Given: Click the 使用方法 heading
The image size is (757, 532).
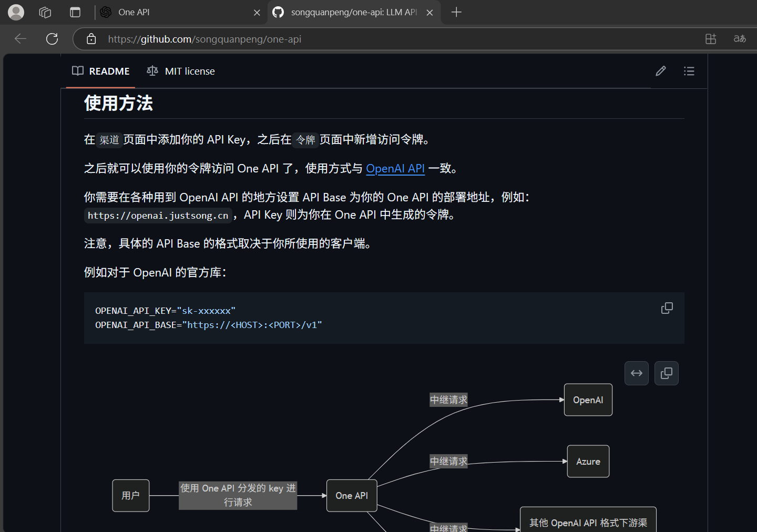Looking at the screenshot, I should [118, 103].
